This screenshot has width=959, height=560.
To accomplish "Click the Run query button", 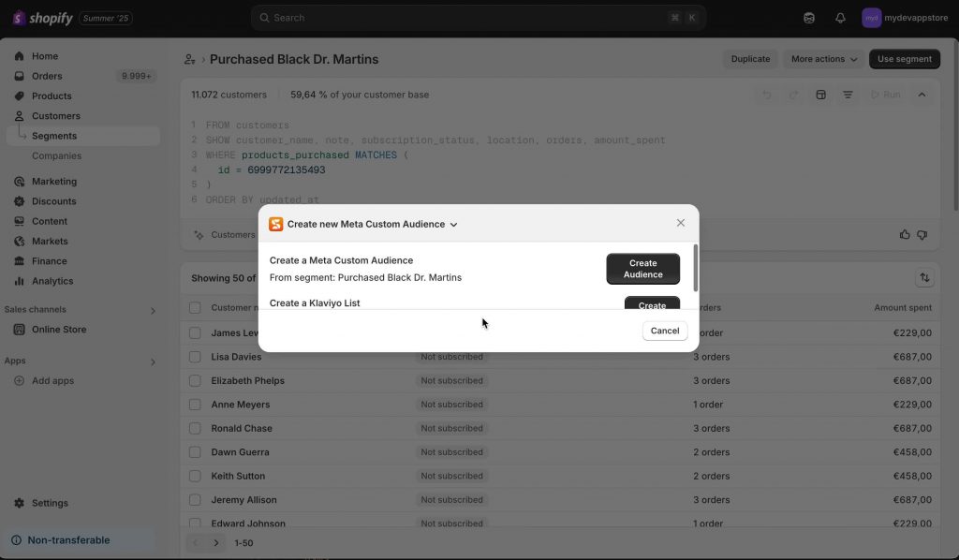I will 885,95.
